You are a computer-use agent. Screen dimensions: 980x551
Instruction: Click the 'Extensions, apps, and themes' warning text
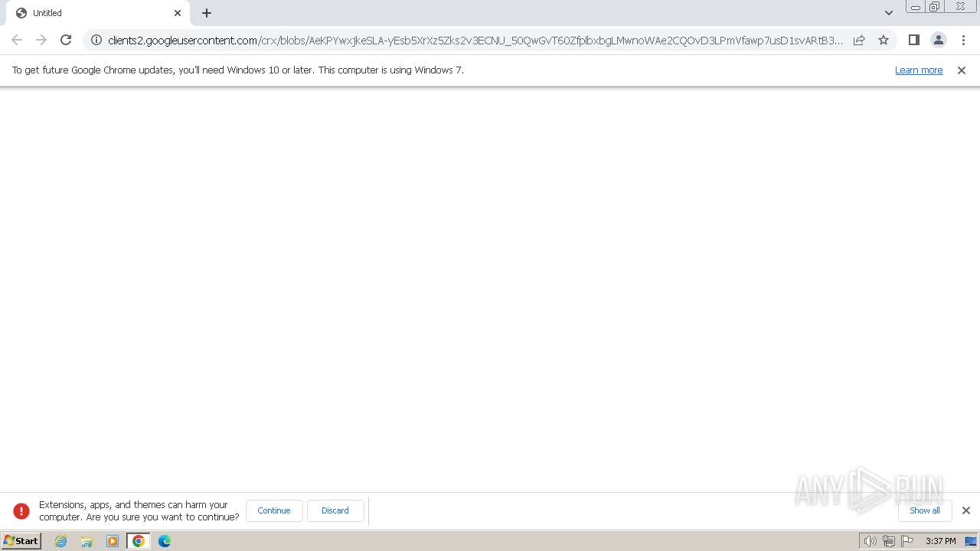[139, 510]
